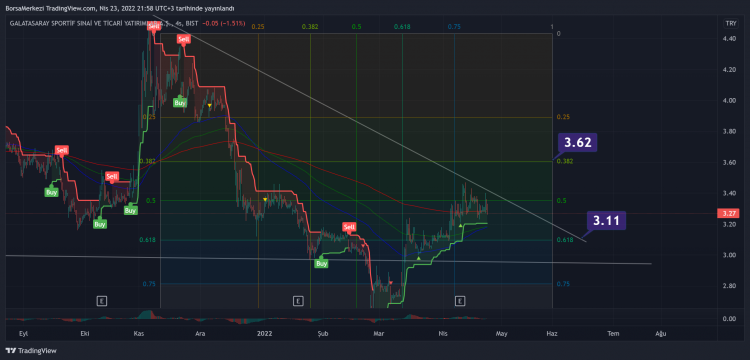The width and height of the screenshot is (750, 360).
Task: Click the Ara month label on time axis
Action: coord(200,333)
